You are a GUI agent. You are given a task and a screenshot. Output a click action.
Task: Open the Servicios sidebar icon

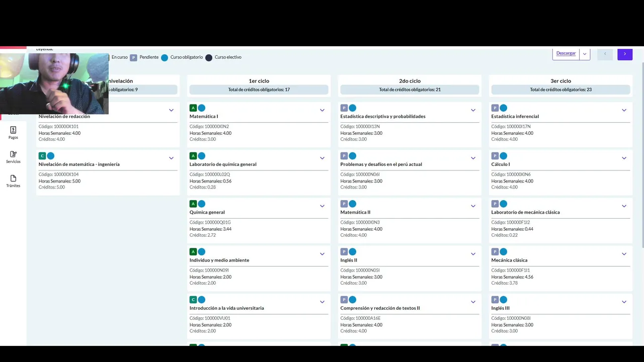click(13, 157)
